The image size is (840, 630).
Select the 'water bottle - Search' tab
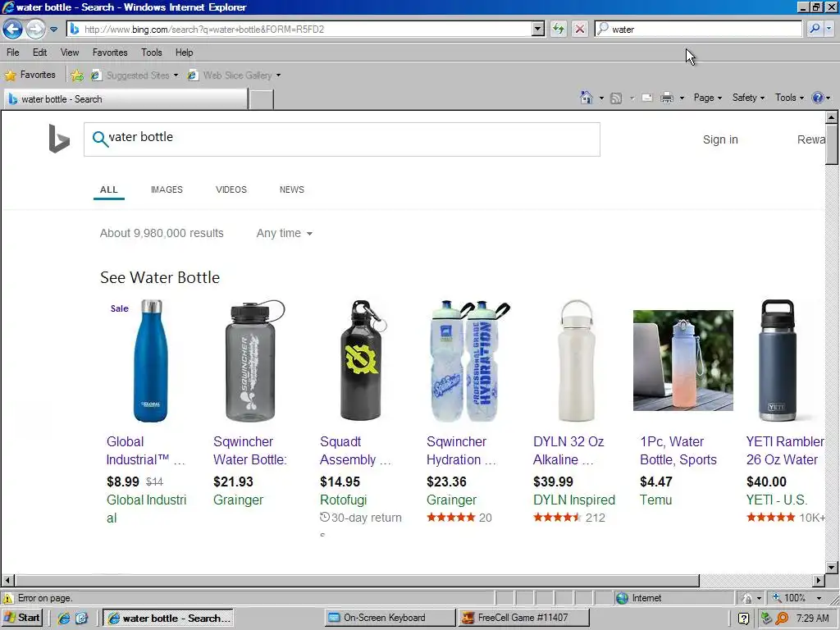tap(126, 99)
